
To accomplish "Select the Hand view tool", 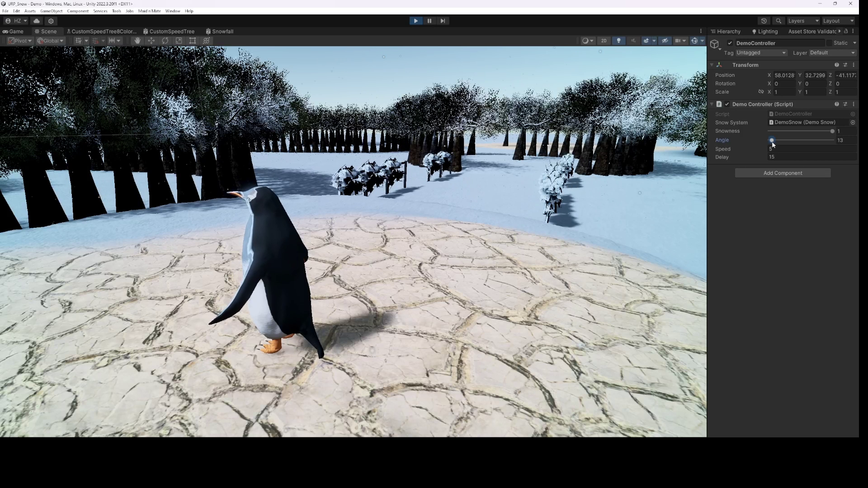I will [x=137, y=41].
